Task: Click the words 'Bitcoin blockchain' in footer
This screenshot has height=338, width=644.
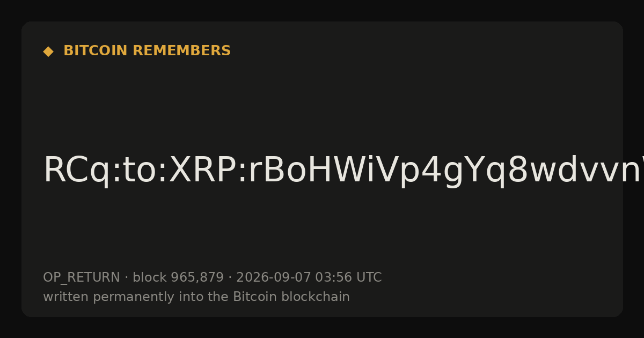Action: pos(291,297)
